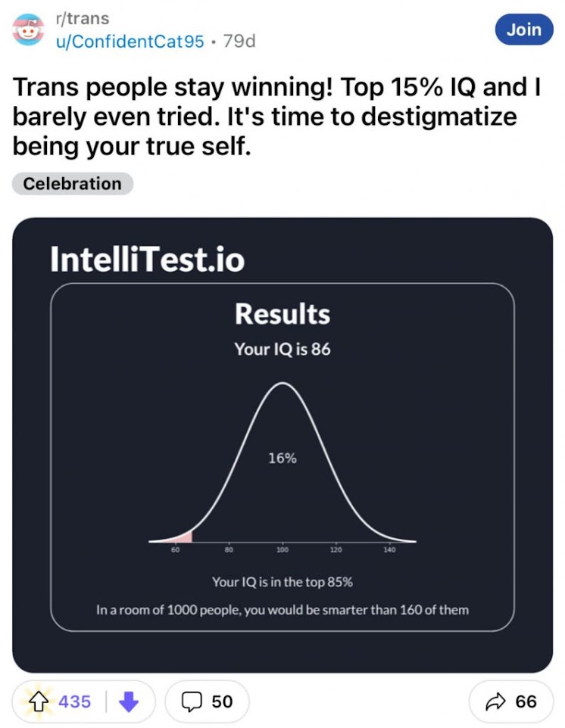Image resolution: width=565 pixels, height=728 pixels.
Task: Open the IntelliTest.io results image
Action: point(282,445)
